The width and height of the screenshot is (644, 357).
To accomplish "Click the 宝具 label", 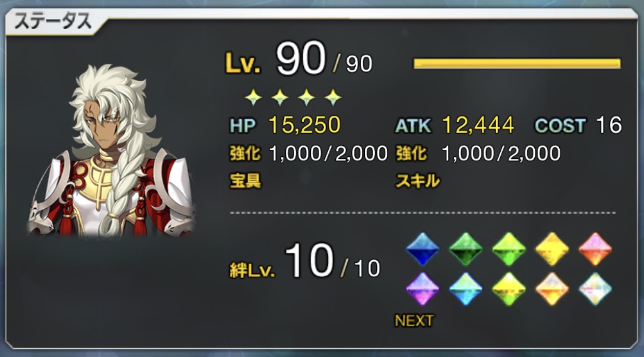I will pos(245,180).
